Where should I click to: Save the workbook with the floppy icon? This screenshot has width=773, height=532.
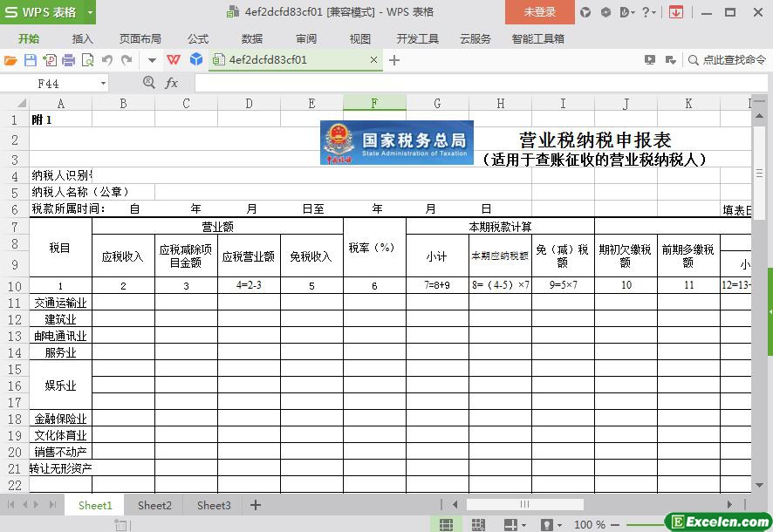click(x=30, y=60)
